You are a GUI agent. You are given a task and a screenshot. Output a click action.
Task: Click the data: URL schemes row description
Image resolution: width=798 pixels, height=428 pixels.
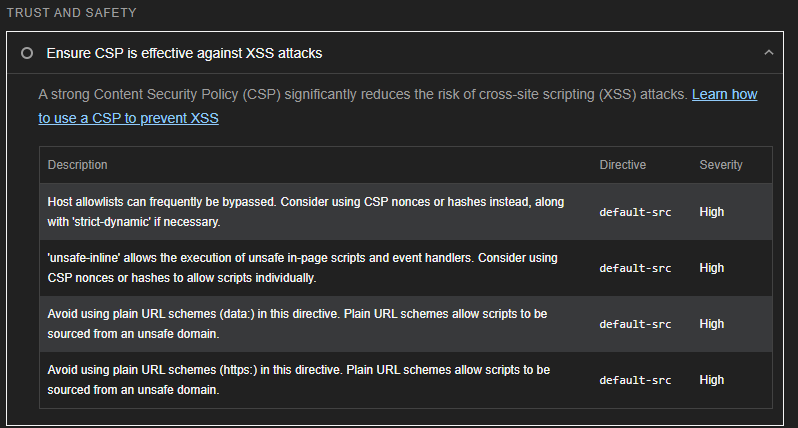pos(299,323)
